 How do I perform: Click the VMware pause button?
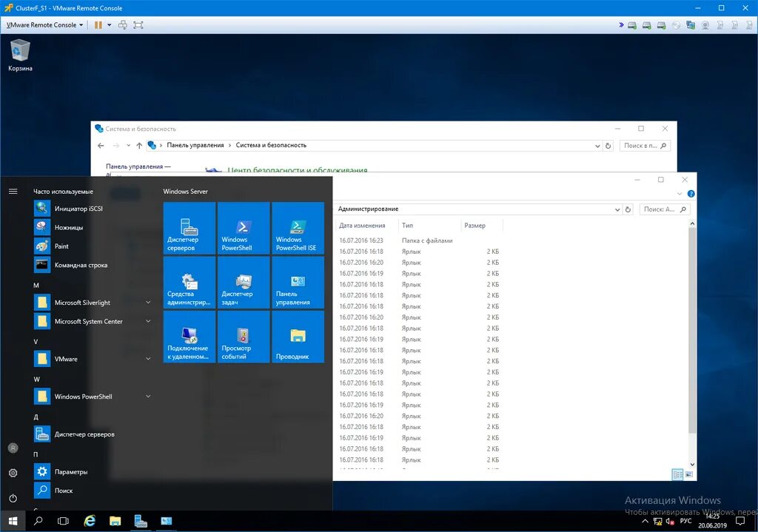(x=98, y=24)
